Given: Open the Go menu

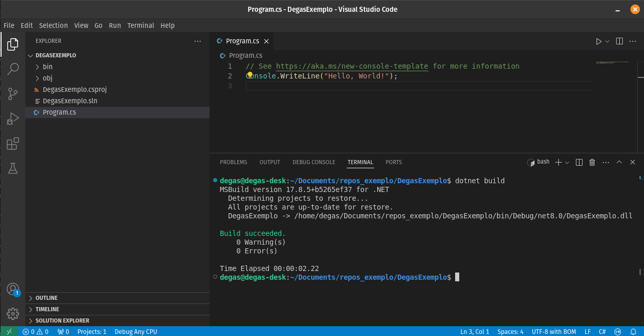Looking at the screenshot, I should [x=99, y=25].
